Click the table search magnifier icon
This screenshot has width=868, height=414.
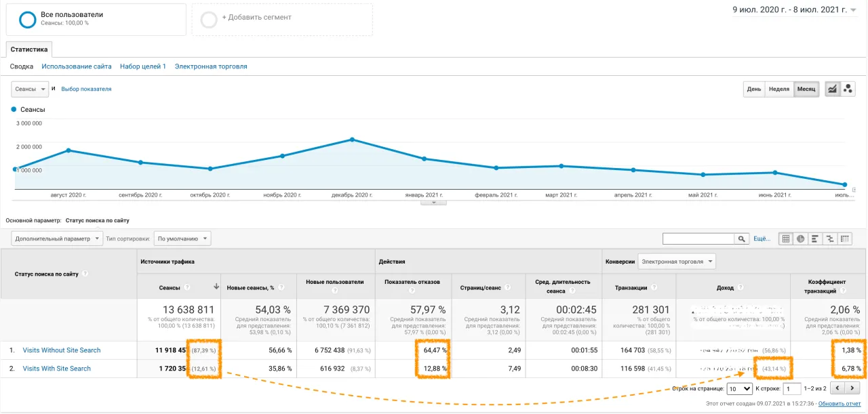[743, 239]
